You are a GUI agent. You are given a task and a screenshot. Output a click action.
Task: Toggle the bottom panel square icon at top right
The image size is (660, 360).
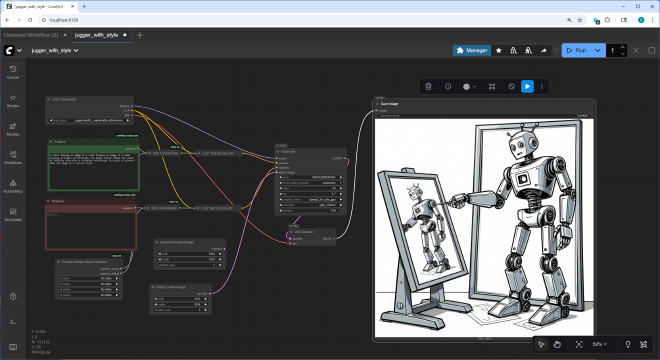coord(651,51)
